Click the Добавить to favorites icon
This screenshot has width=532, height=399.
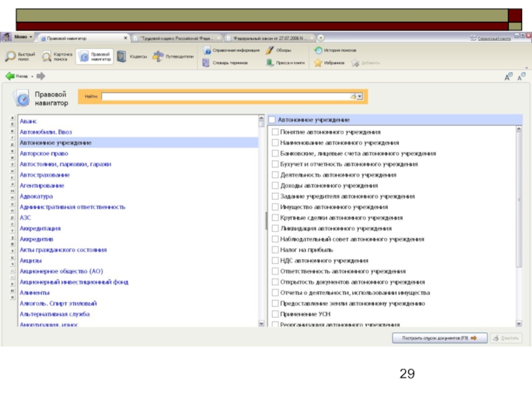tap(355, 63)
